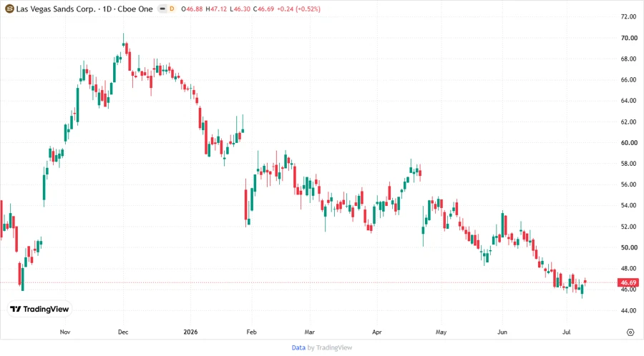Click the May time axis label
644x356 pixels.
point(441,332)
